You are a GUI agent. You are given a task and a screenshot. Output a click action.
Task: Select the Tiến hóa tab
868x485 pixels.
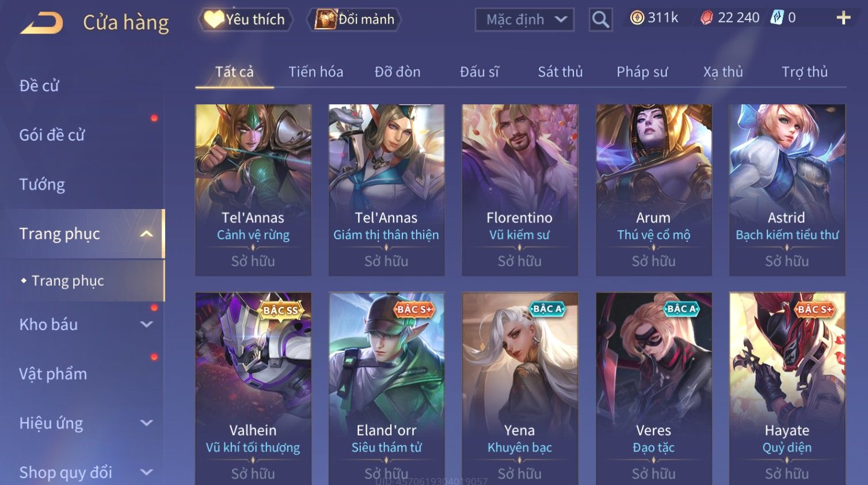[315, 72]
